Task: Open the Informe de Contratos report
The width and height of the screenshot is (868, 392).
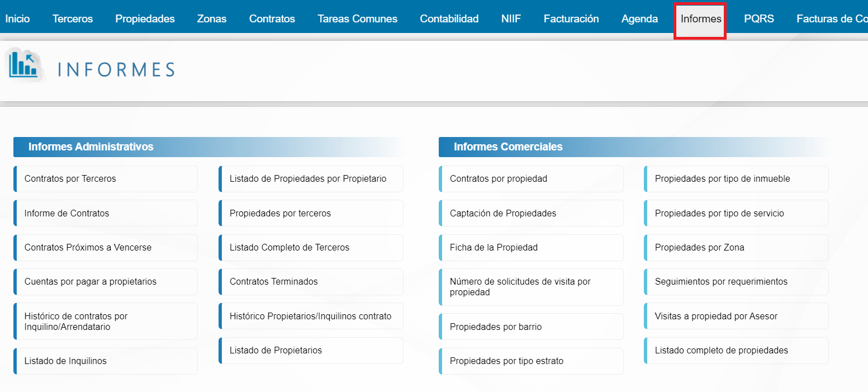Action: point(106,213)
